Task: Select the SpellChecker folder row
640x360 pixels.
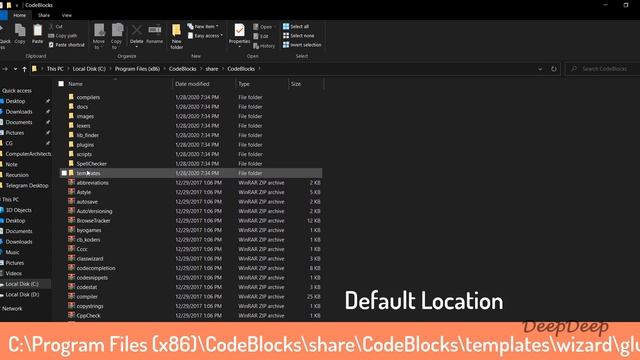Action: [191, 164]
